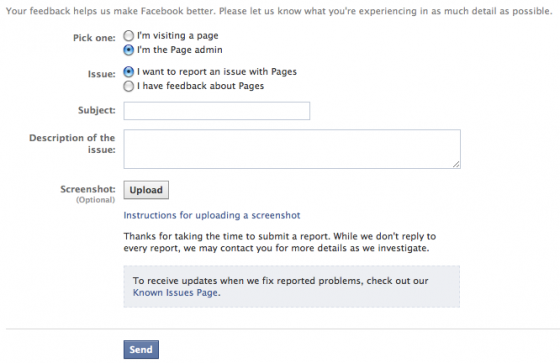The image size is (560, 363).
Task: Choose "I want to report an issue with Pages"
Action: (x=129, y=72)
